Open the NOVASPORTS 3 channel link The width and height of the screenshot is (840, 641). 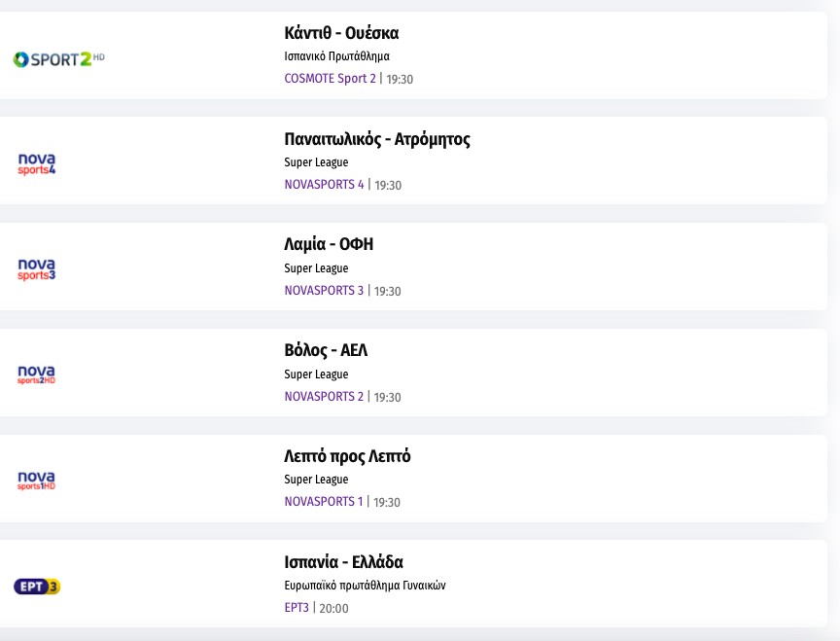pos(324,291)
